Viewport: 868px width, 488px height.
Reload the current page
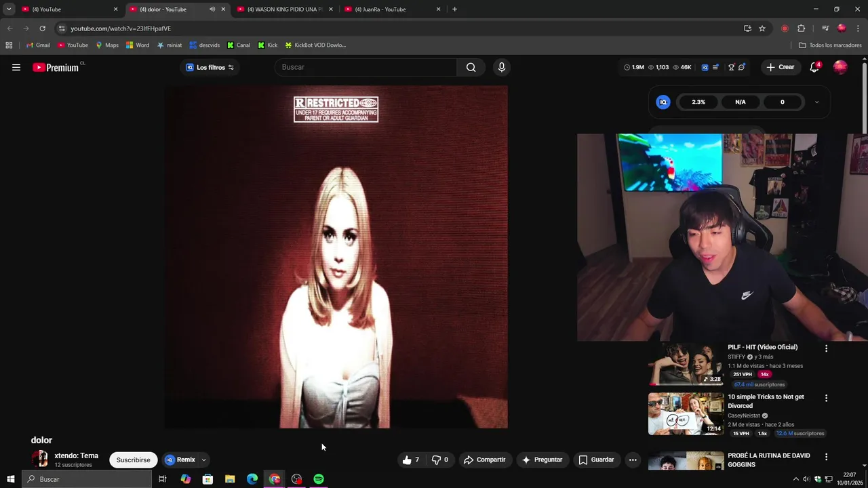click(42, 28)
